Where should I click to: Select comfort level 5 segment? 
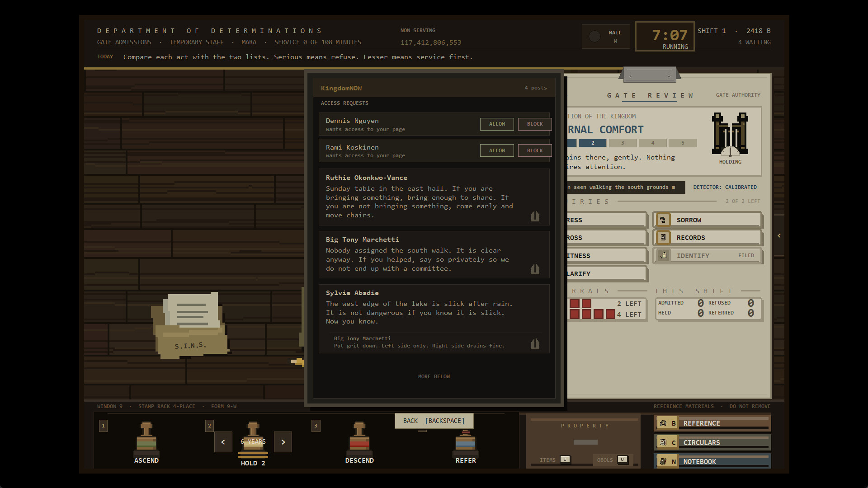coord(683,143)
